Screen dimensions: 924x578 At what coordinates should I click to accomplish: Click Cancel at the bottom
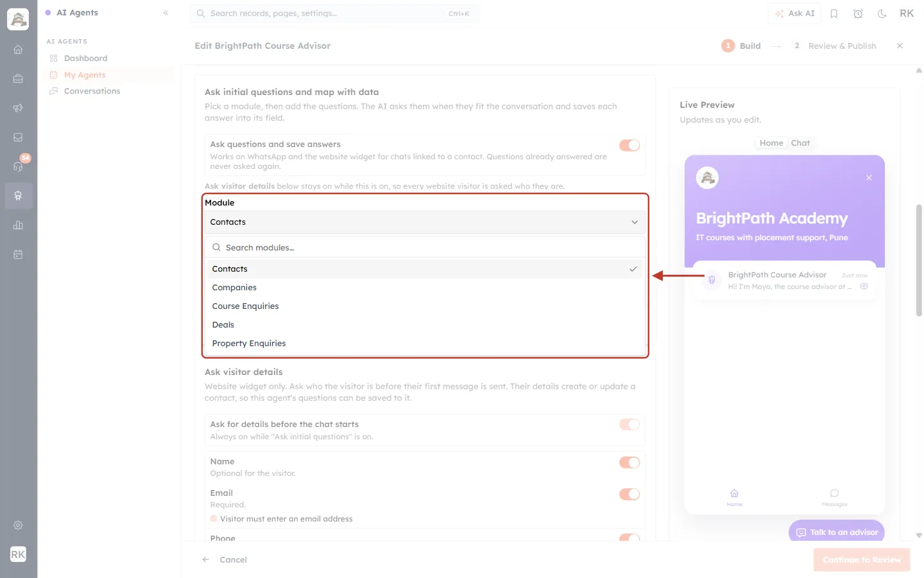click(x=225, y=560)
